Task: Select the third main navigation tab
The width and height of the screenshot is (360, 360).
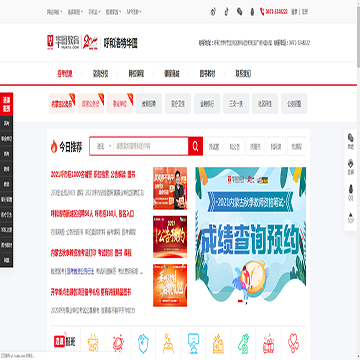Action: pos(136,74)
